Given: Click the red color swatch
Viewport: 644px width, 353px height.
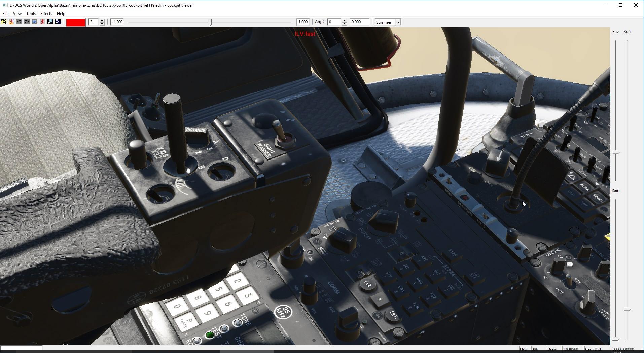Looking at the screenshot, I should coord(76,22).
